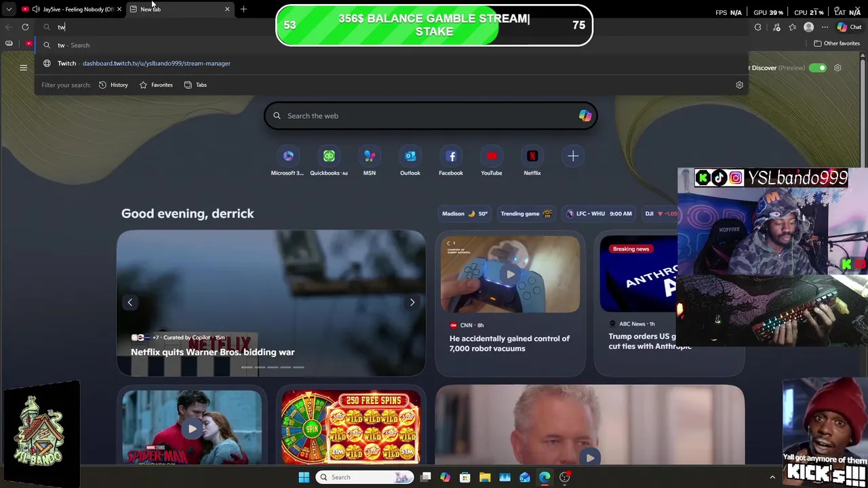868x488 pixels.
Task: Click the Copilot icon in web search box
Action: pos(585,116)
